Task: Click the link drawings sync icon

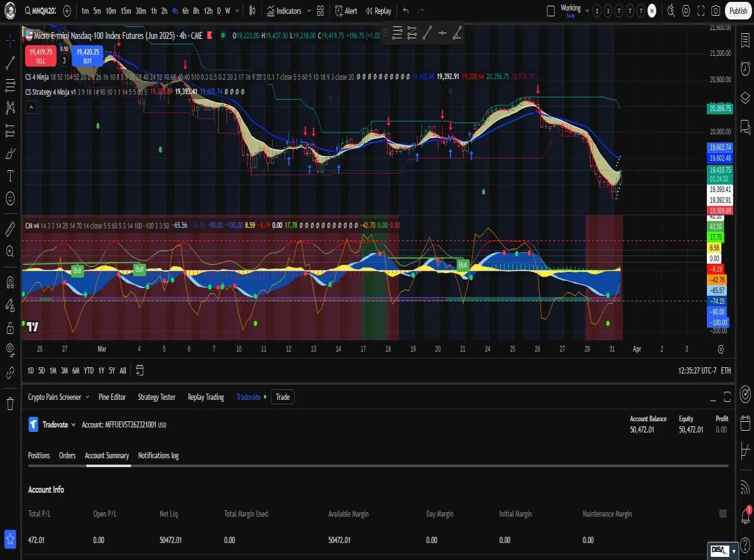Action: (10, 373)
